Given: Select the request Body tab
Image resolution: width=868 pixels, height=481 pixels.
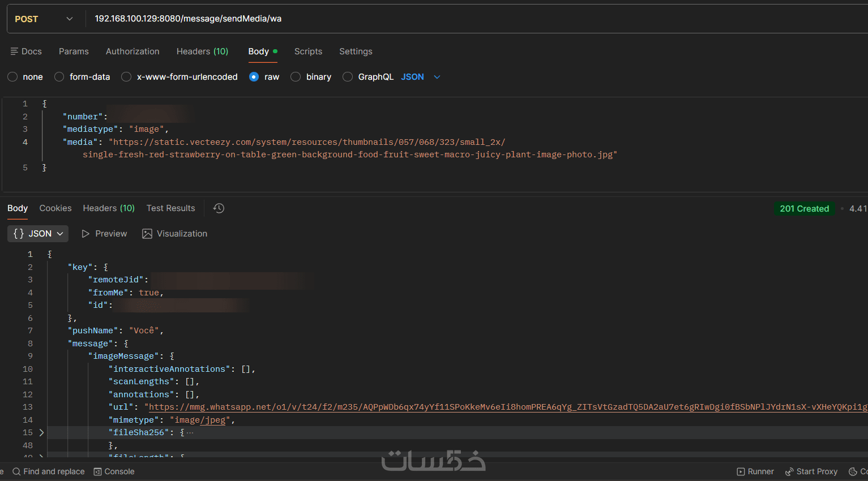Looking at the screenshot, I should pos(263,51).
